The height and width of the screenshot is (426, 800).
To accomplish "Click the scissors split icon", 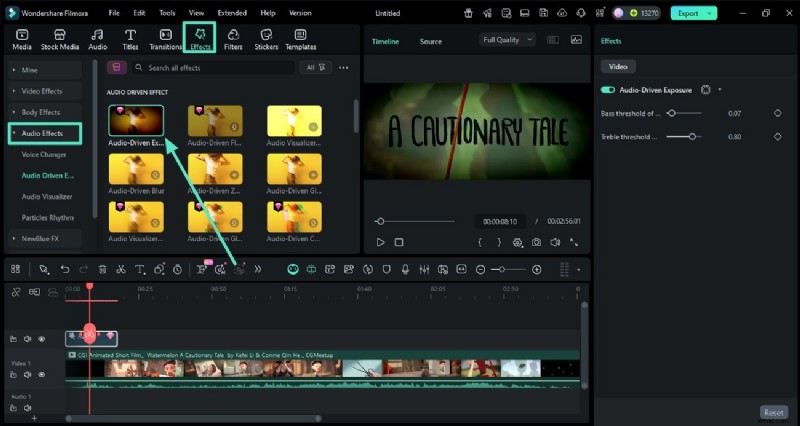I will pyautogui.click(x=121, y=269).
